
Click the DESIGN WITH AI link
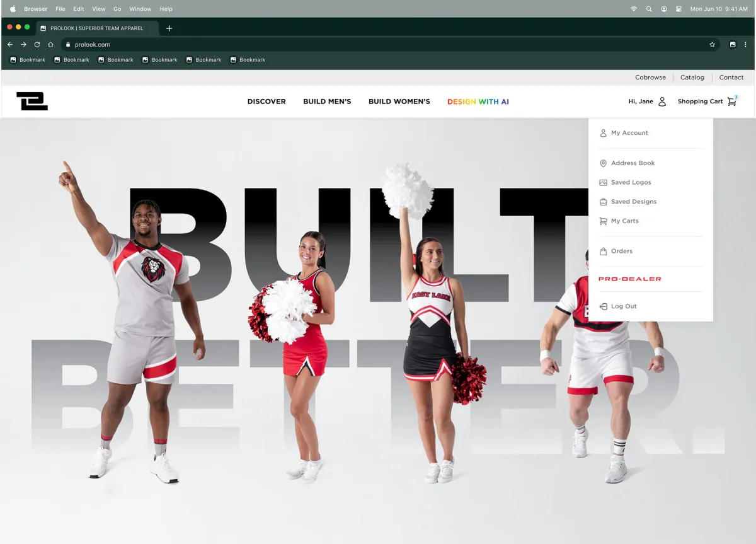click(478, 101)
